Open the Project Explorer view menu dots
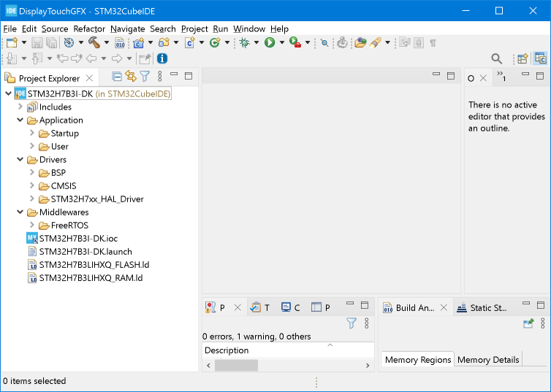Screen dimensions: 551x392 click(x=160, y=76)
